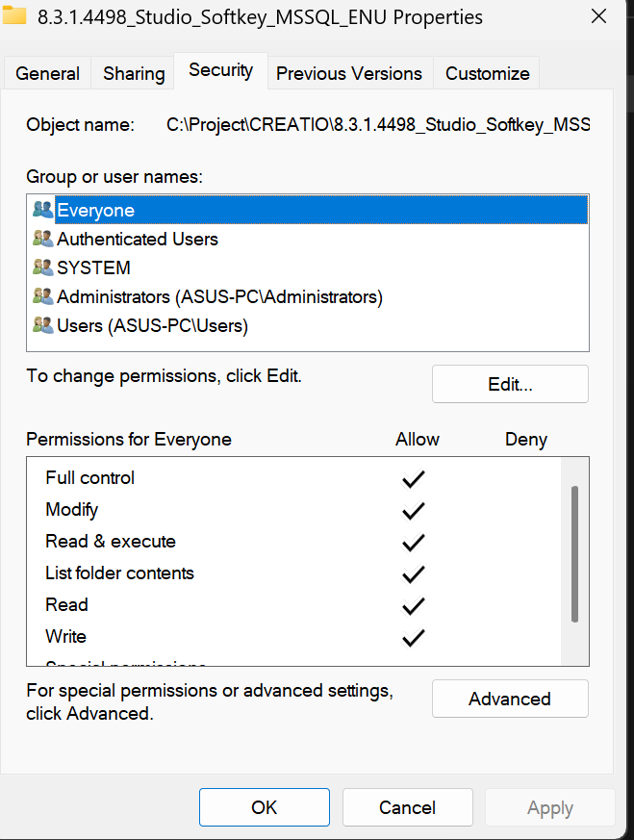Click the Authenticated Users group icon
634x840 pixels.
pos(42,239)
